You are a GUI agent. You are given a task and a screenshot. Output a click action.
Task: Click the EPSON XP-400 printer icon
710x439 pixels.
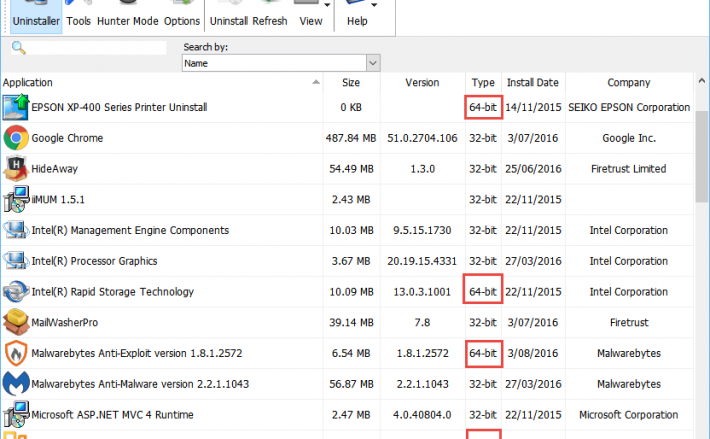click(x=16, y=107)
